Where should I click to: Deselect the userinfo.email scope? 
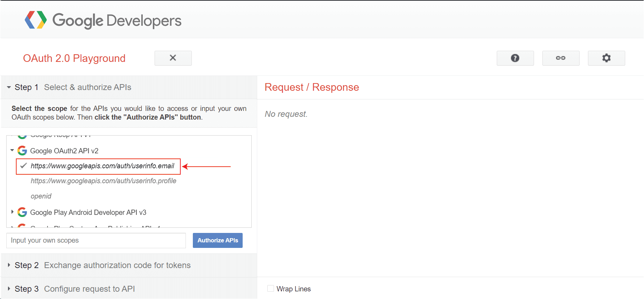coord(102,166)
